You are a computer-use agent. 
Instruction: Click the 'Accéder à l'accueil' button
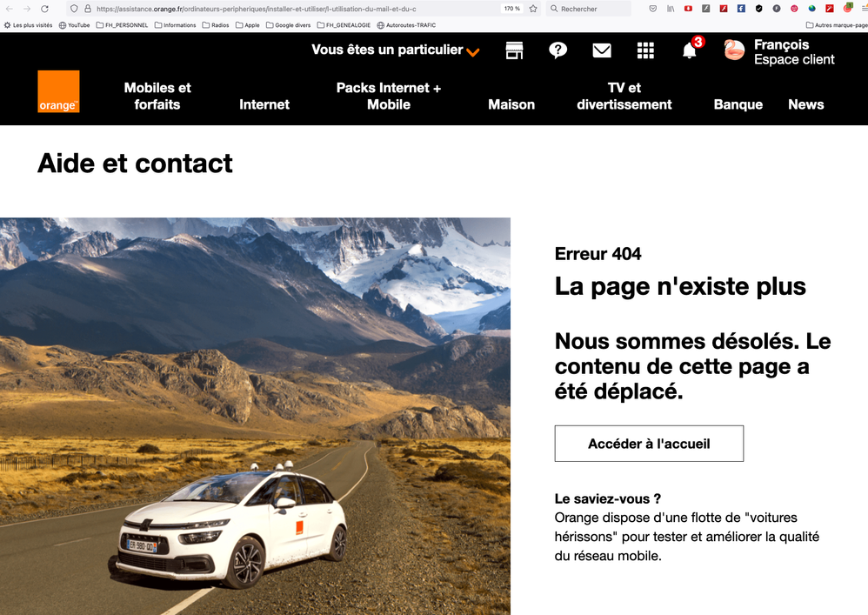[649, 444]
